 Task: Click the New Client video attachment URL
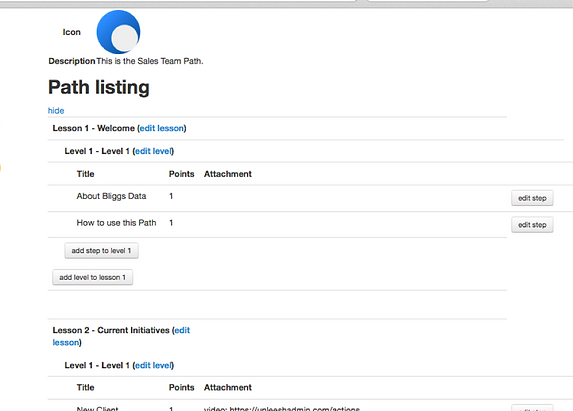click(282, 408)
